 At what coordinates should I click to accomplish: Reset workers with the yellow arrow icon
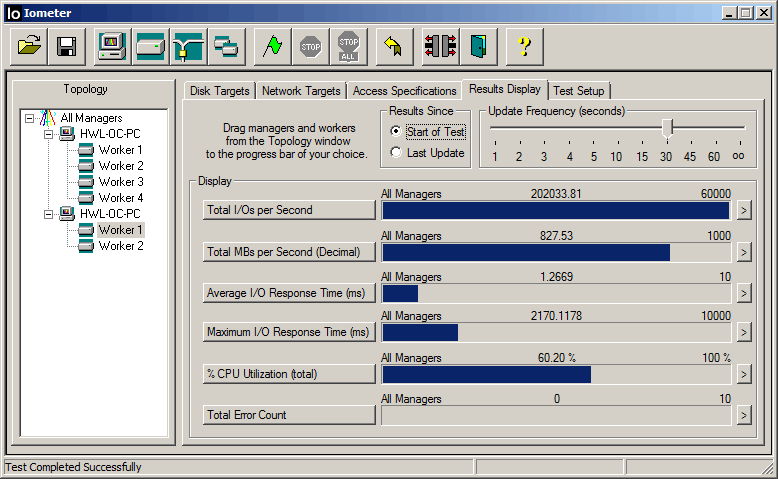394,47
